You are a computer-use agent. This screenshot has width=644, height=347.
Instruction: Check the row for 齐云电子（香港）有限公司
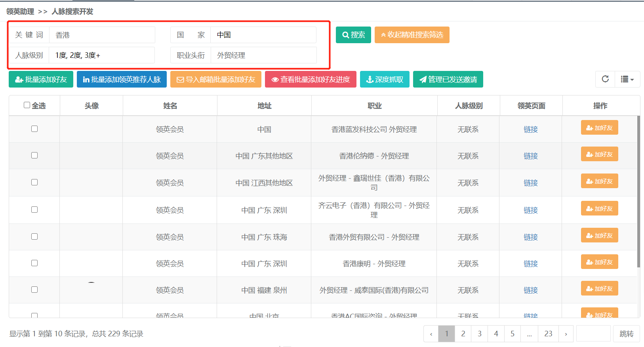click(x=34, y=210)
